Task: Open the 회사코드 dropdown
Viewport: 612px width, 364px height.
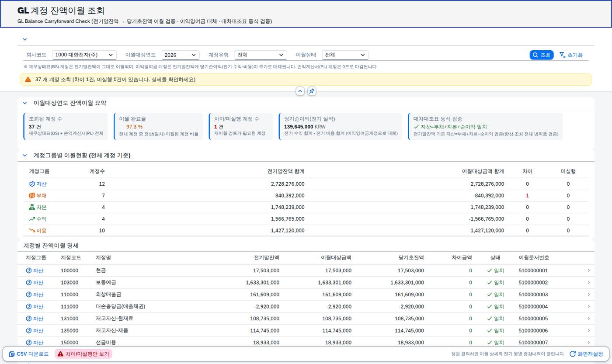Action: [x=84, y=55]
